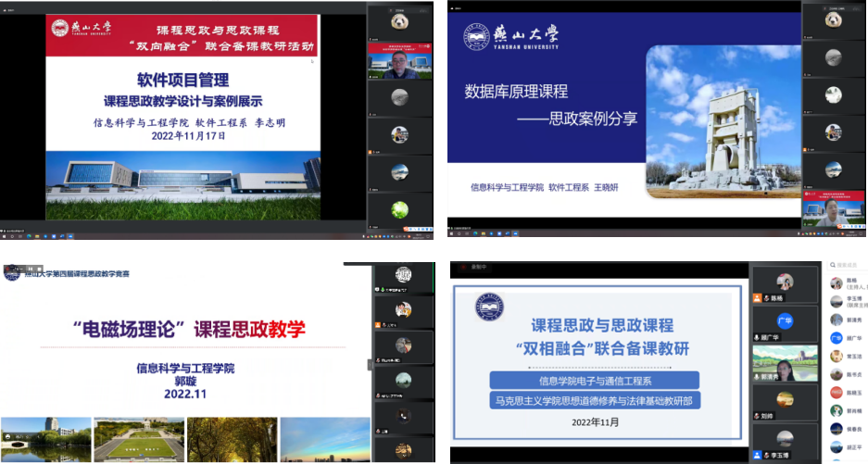Click the magnifier icon in the member search box
The image size is (868, 464).
click(832, 265)
